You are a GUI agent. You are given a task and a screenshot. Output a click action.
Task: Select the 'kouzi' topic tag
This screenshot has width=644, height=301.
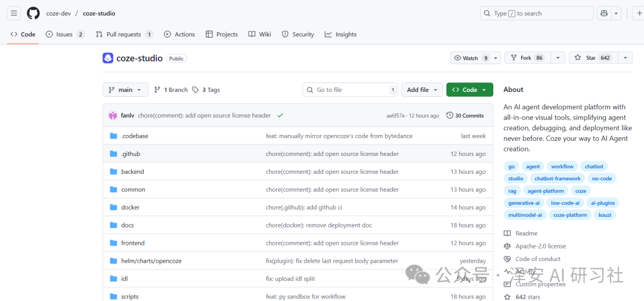(605, 214)
